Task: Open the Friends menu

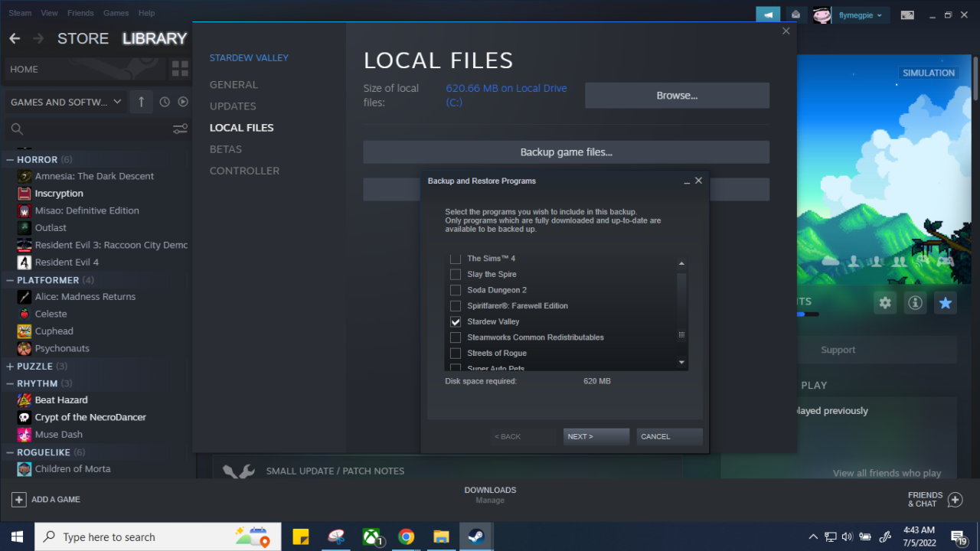Action: coord(80,13)
